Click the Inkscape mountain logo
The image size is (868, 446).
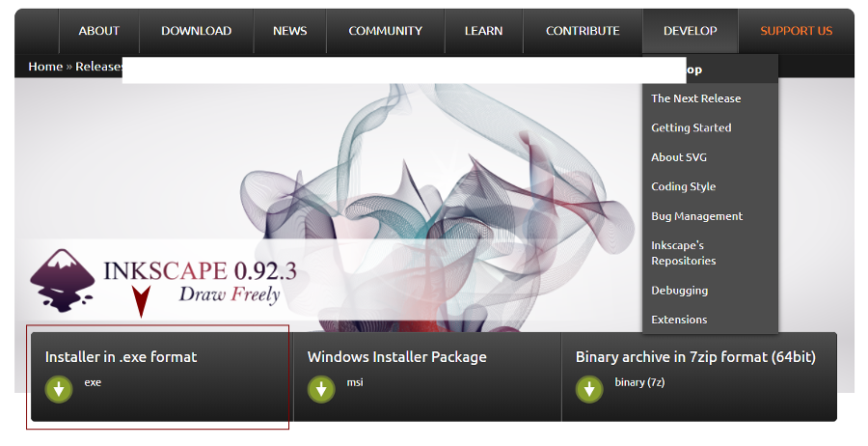(62, 281)
